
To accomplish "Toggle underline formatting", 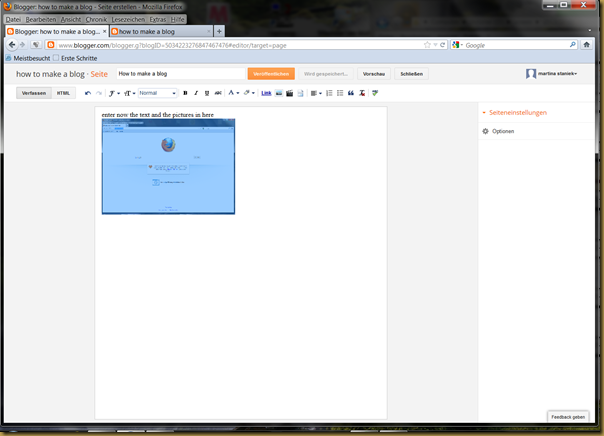I will pyautogui.click(x=207, y=93).
